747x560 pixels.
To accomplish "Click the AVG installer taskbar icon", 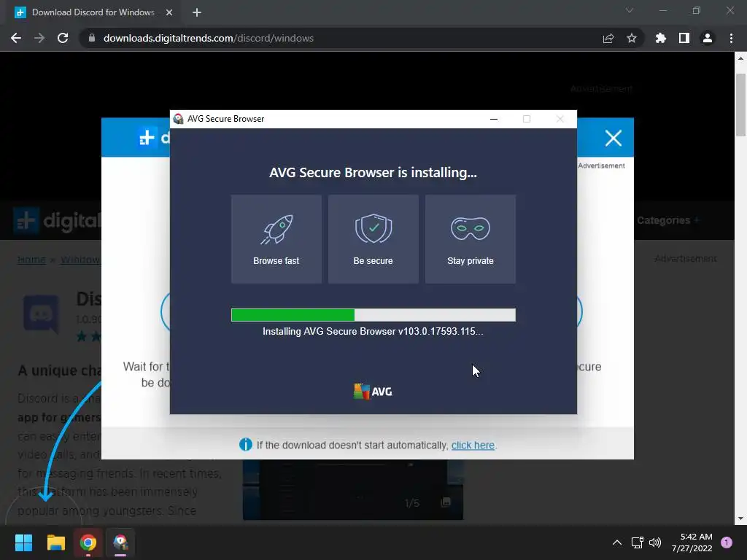I will [120, 542].
